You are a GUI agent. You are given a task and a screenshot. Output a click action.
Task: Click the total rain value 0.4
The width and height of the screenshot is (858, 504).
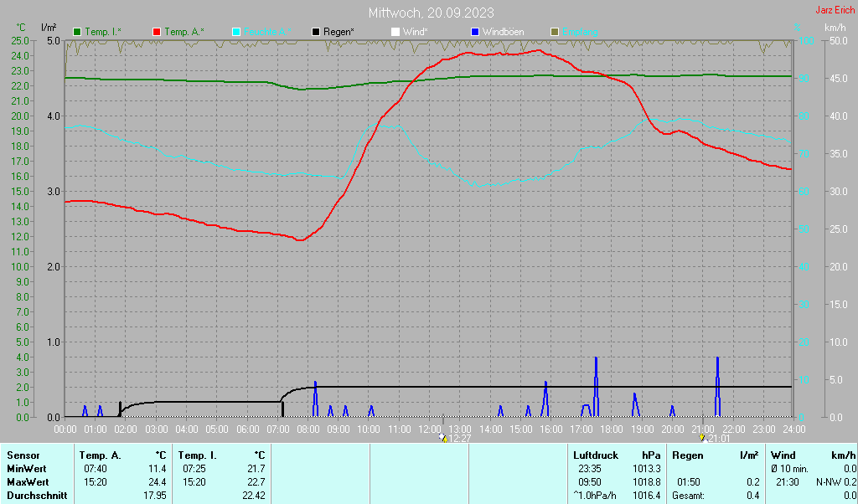pyautogui.click(x=753, y=496)
